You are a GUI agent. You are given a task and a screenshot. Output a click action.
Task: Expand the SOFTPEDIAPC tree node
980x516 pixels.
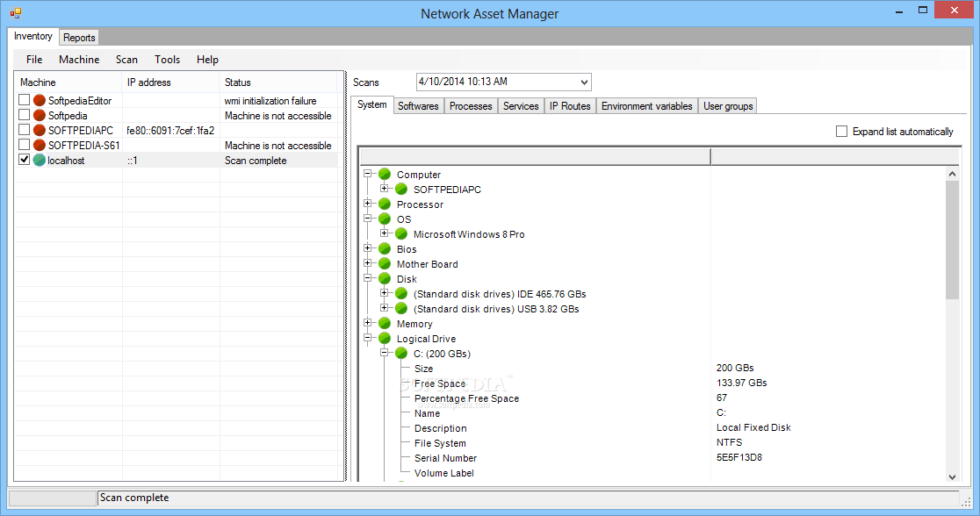point(385,189)
